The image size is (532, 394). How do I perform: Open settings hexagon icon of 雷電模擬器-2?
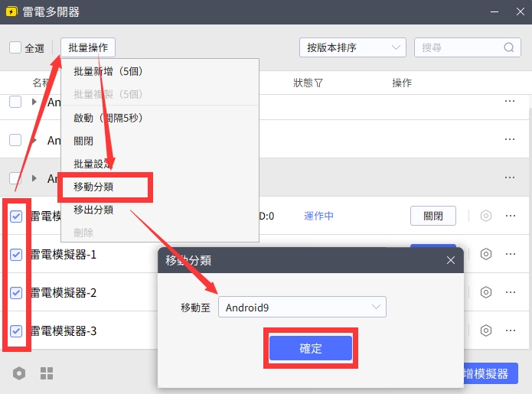(486, 292)
